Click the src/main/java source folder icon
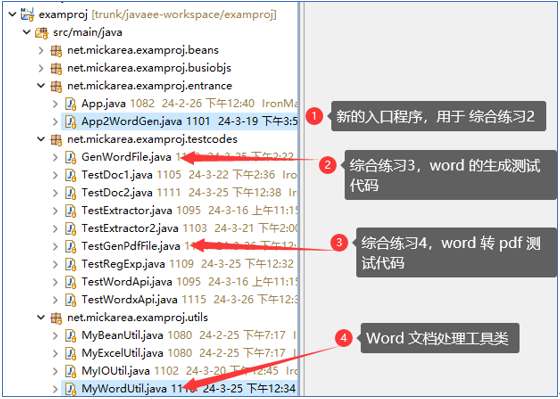 click(x=41, y=33)
